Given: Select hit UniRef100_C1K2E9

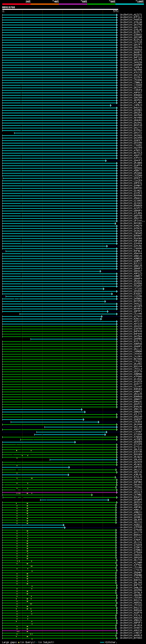Looking at the screenshot, I should click(x=131, y=180).
